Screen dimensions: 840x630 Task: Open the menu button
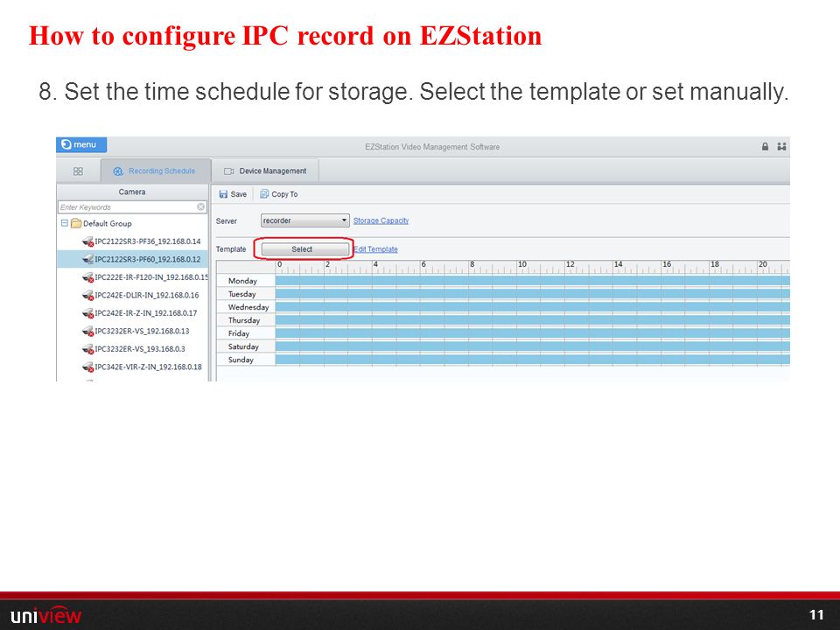tap(81, 144)
